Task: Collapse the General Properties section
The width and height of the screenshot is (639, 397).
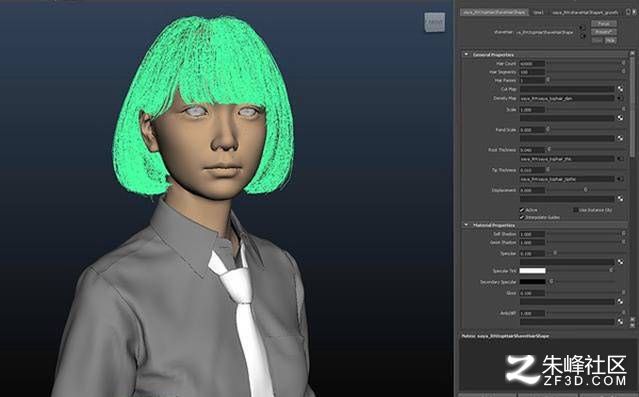Action: point(466,54)
